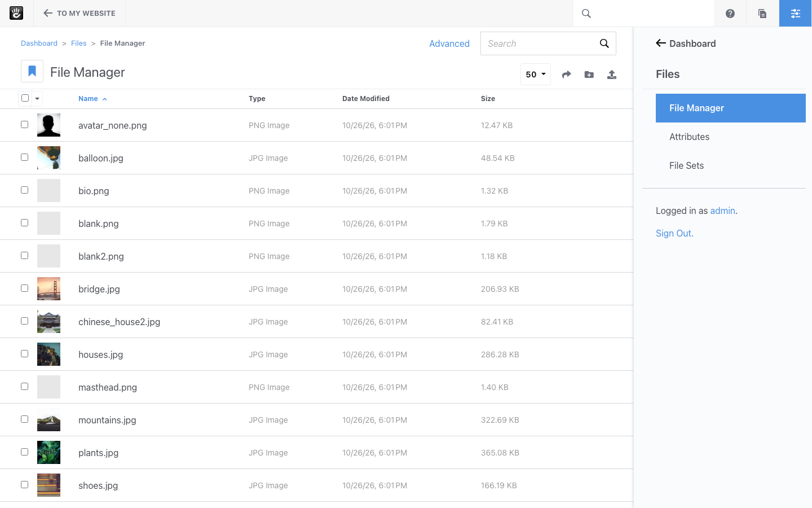Go to Files in the breadcrumb
Viewport: 812px width, 508px height.
(79, 43)
